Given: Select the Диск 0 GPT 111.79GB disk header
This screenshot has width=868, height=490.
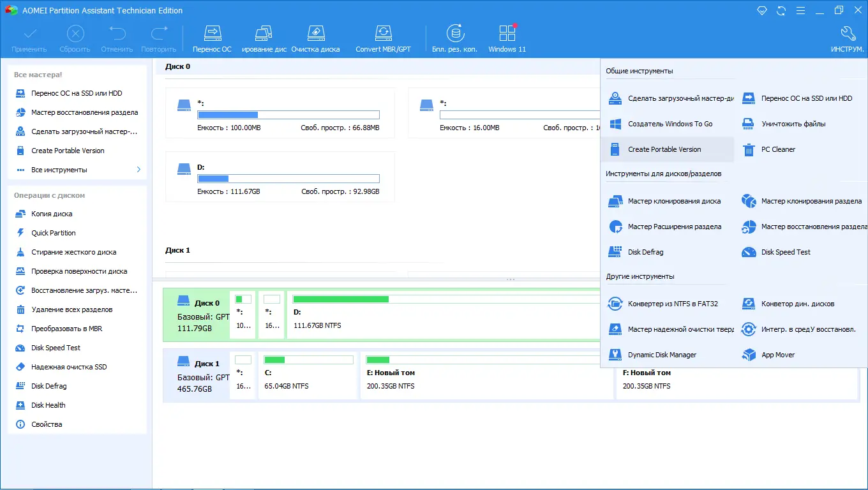Looking at the screenshot, I should pos(197,315).
